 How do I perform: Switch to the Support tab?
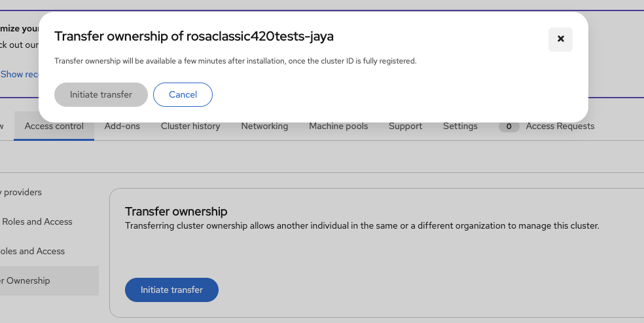(x=405, y=126)
